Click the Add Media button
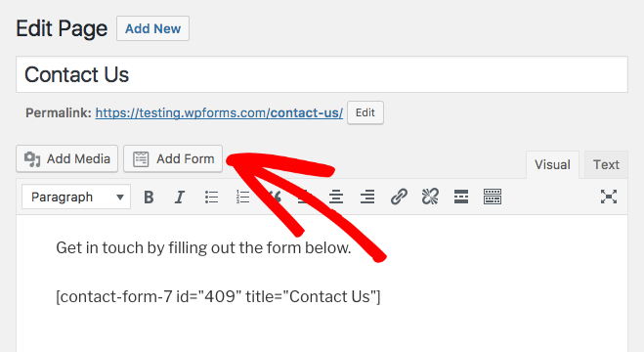644x352 pixels. tap(67, 158)
